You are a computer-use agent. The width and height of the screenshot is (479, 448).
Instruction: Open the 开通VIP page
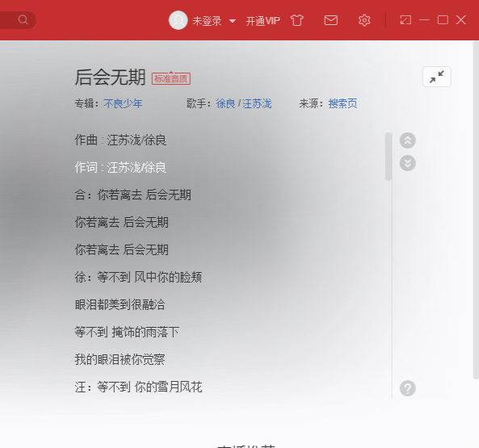[263, 21]
